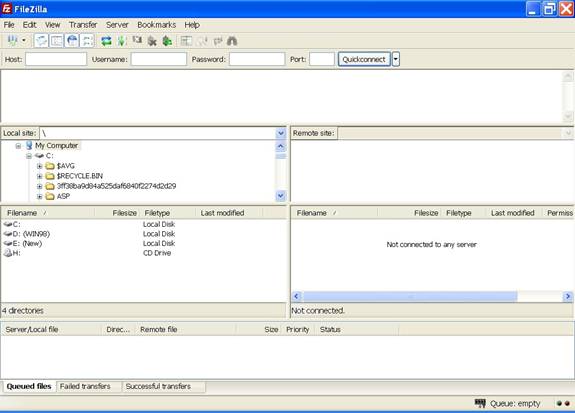Click remote list scroll right arrow
Image resolution: width=575 pixels, height=413 pixels.
[568, 296]
